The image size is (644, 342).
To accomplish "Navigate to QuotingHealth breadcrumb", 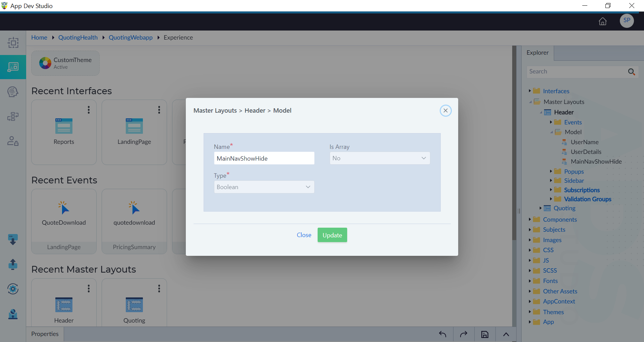I will click(x=78, y=38).
